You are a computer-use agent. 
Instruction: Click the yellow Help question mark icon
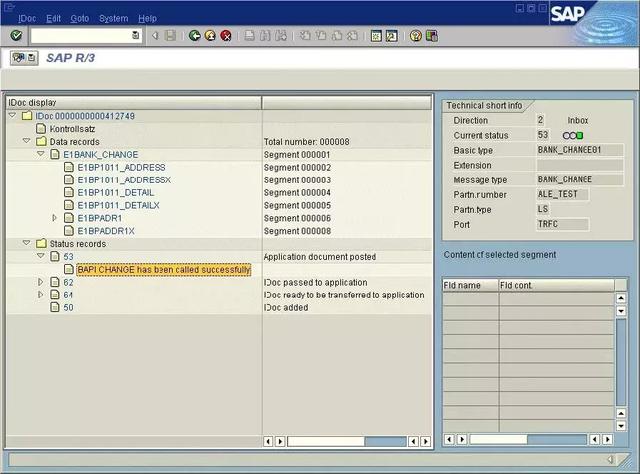pyautogui.click(x=416, y=36)
